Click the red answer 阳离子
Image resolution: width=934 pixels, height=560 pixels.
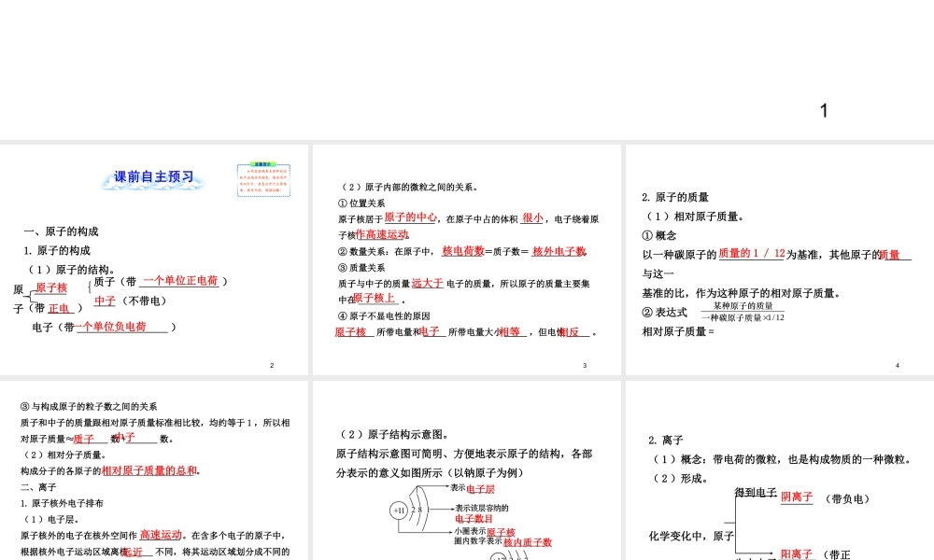pyautogui.click(x=797, y=554)
